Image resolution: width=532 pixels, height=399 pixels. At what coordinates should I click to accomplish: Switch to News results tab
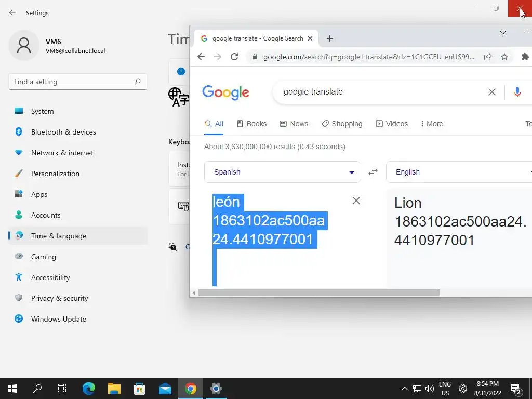[x=294, y=124]
